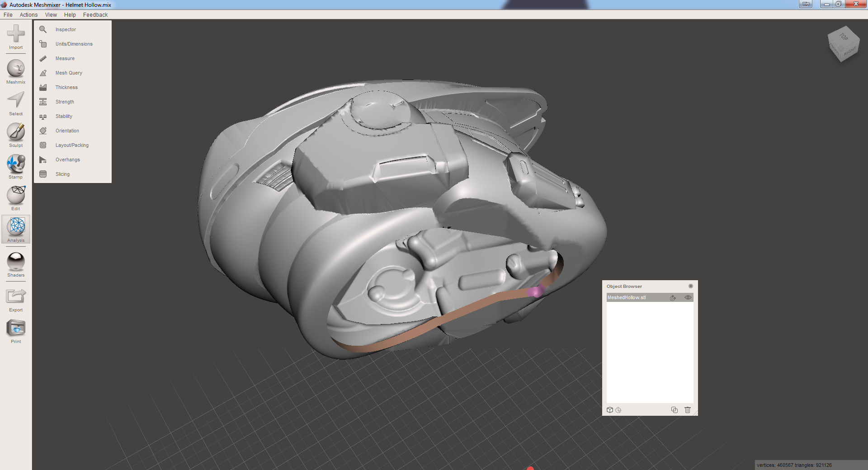Toggle visibility of MeshedHollow.stl
Screen dimensions: 868x470
tap(688, 297)
